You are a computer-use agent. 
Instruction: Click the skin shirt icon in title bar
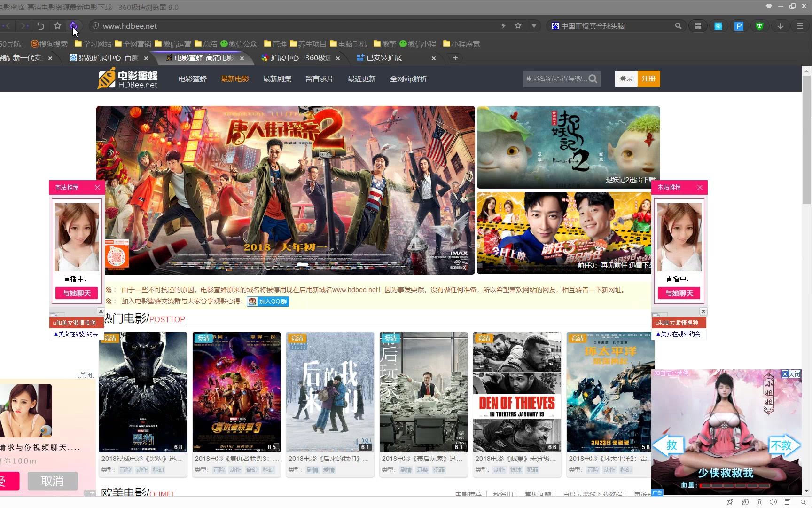point(769,6)
